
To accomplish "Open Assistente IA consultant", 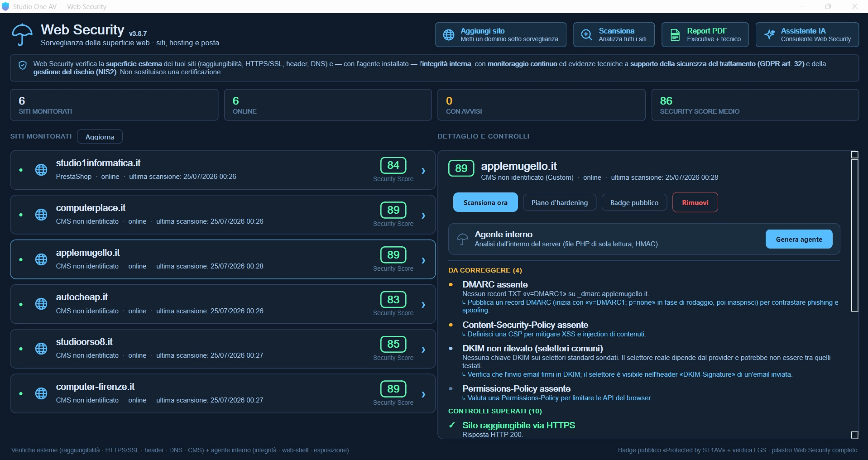I will (807, 35).
